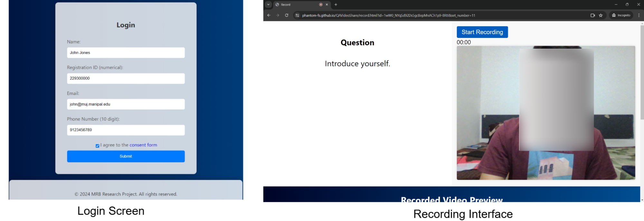Restore the browser window size
644x221 pixels.
627,5
